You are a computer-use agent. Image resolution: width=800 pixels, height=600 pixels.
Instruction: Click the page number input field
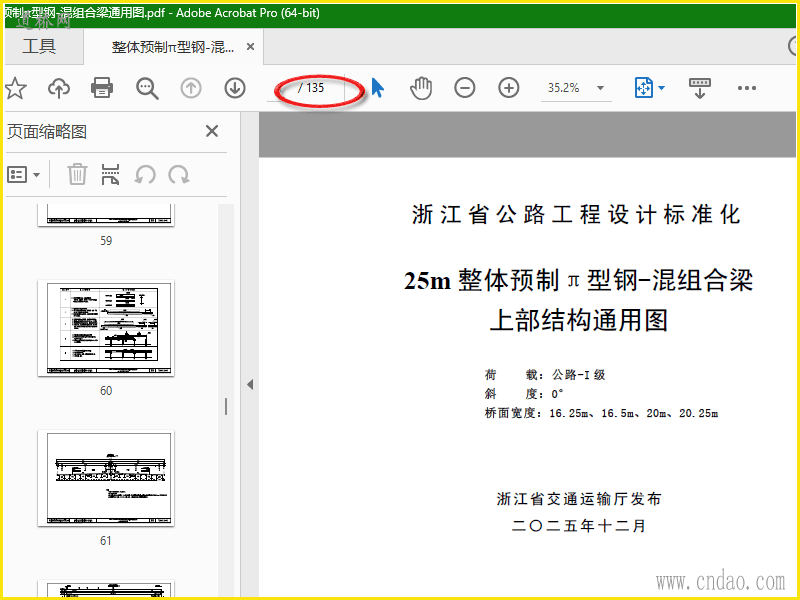coord(282,88)
